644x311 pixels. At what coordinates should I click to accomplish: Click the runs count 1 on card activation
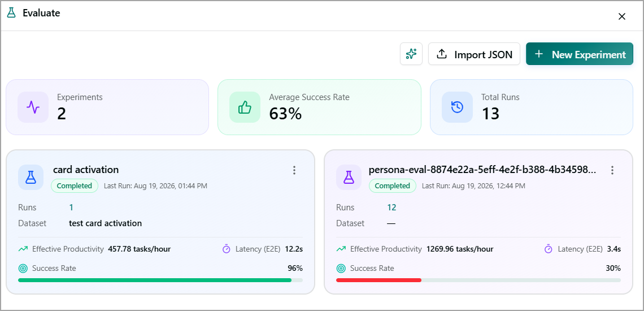pyautogui.click(x=71, y=208)
